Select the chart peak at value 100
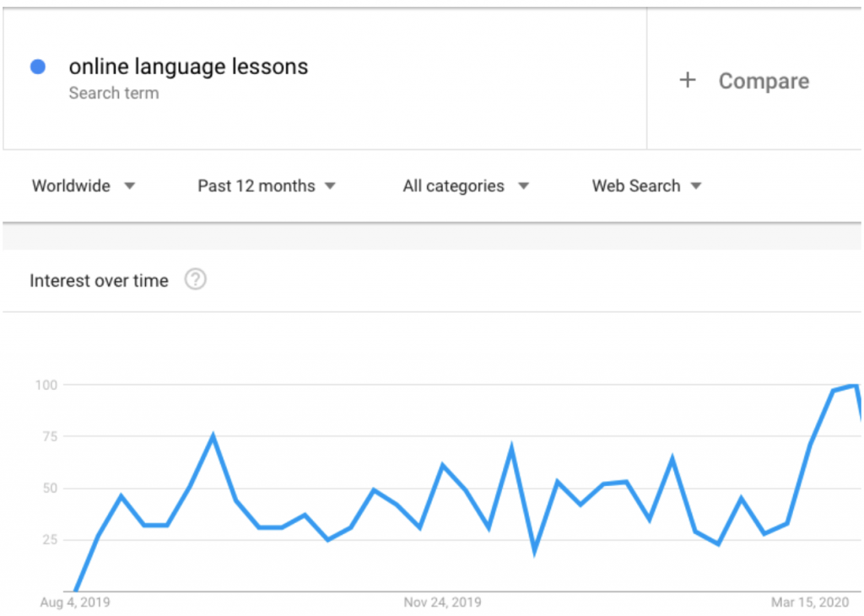Viewport: 864px width, 616px height. coord(855,385)
